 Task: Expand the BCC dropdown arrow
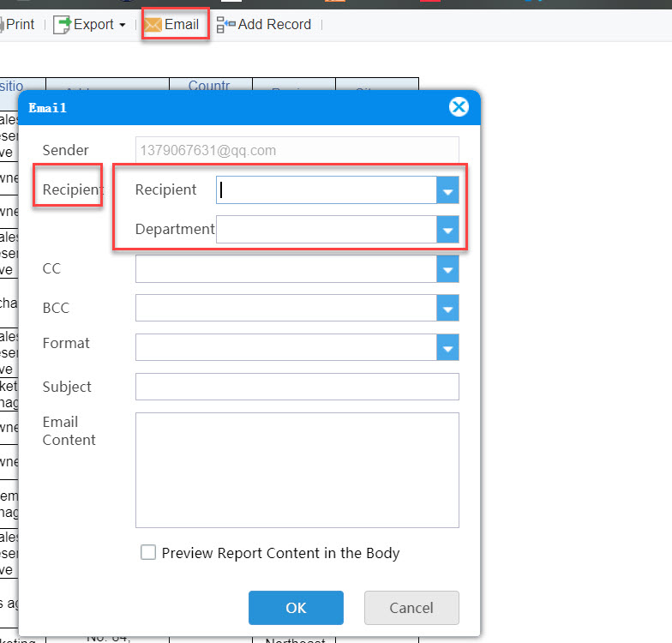coord(447,308)
